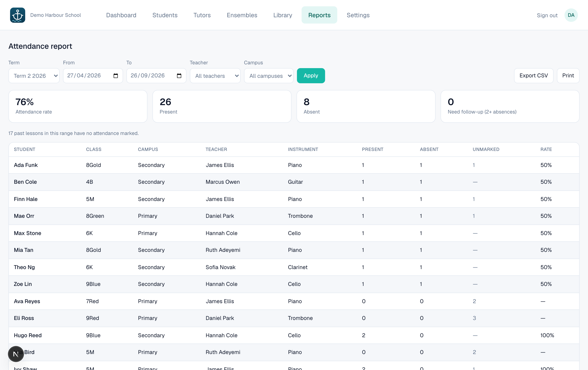
Task: Select Ada Funk's unmarked count link
Action: click(x=474, y=165)
